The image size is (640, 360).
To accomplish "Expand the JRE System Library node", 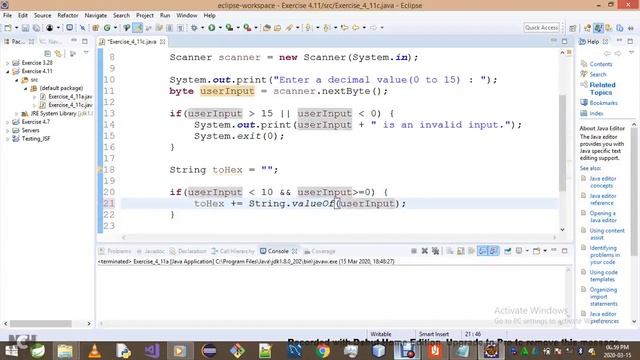I will [16, 114].
